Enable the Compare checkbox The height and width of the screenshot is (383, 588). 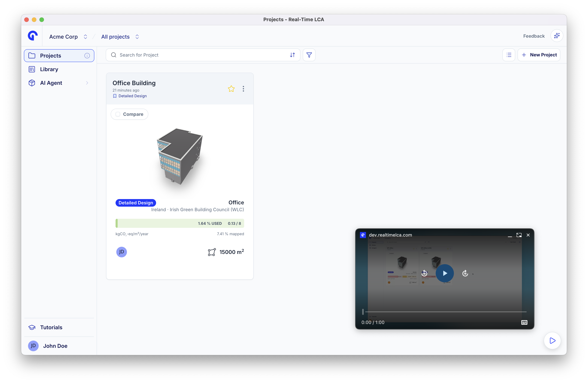click(118, 114)
